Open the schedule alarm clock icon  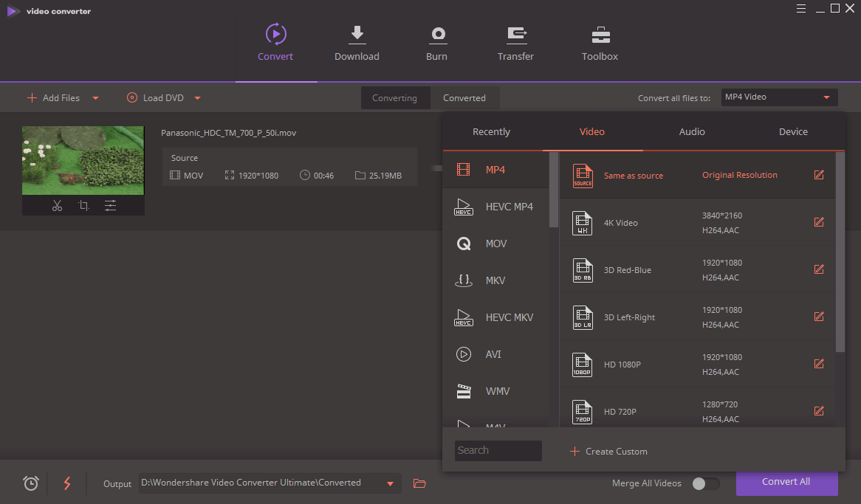tap(31, 483)
